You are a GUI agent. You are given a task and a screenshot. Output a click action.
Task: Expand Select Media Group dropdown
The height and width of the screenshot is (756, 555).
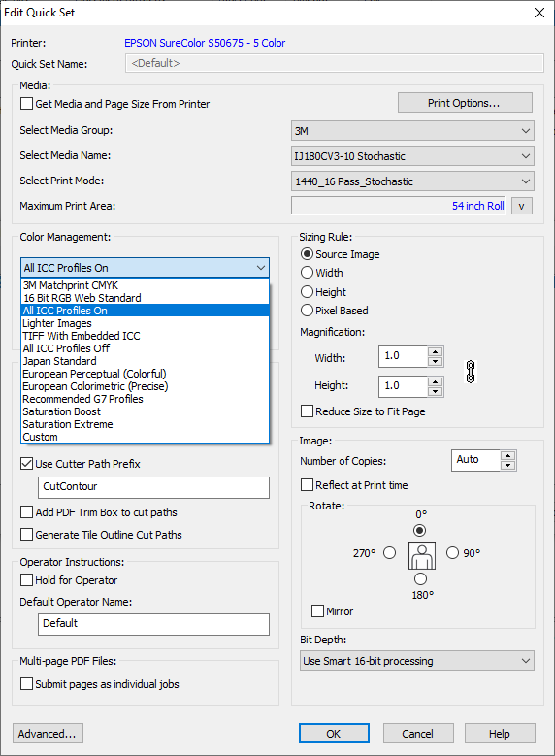(412, 131)
